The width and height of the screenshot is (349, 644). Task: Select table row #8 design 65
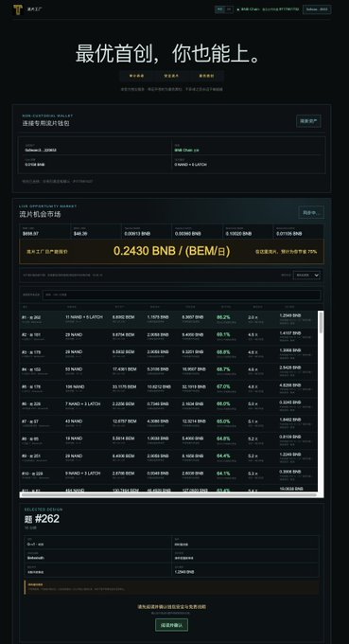[168, 440]
